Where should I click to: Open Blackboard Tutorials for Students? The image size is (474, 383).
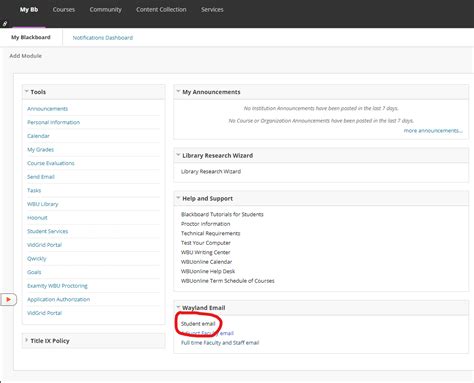click(222, 214)
